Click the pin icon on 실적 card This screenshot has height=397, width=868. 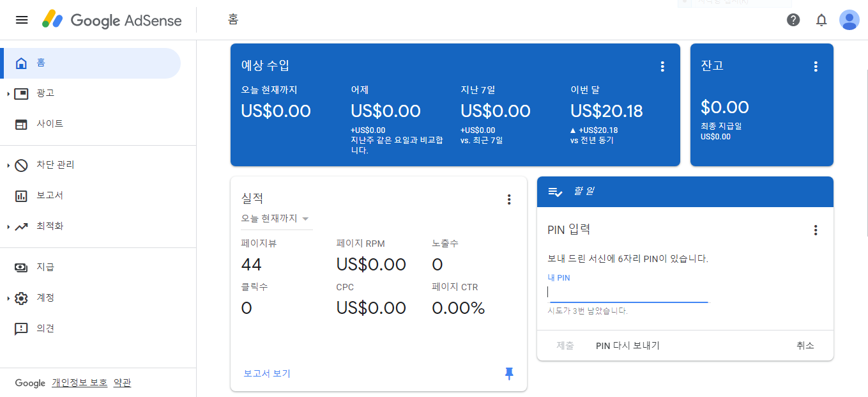pos(509,373)
